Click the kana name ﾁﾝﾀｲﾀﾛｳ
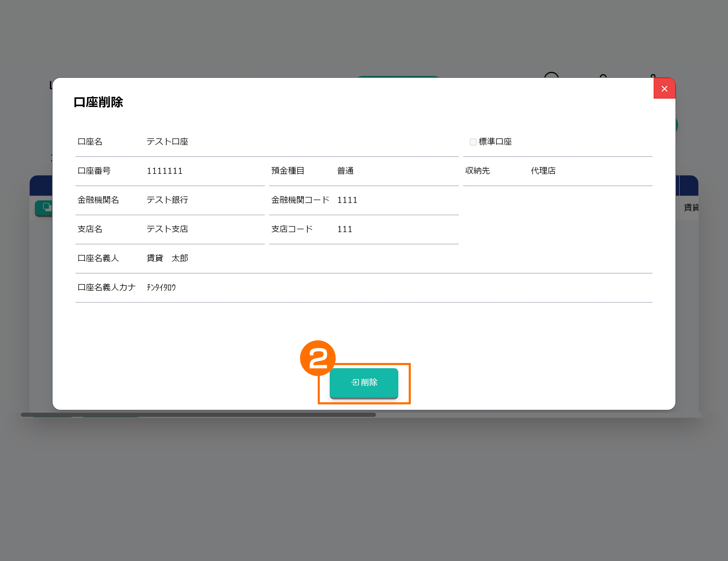This screenshot has width=728, height=561. coord(161,288)
